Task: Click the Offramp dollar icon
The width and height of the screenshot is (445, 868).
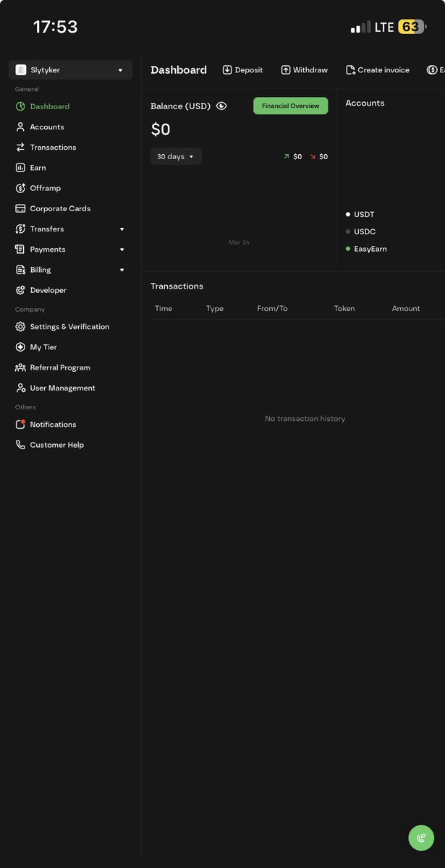Action: pyautogui.click(x=20, y=188)
